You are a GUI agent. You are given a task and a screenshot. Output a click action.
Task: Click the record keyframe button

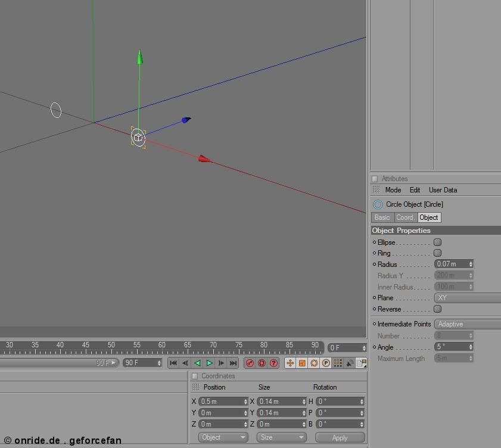point(250,363)
